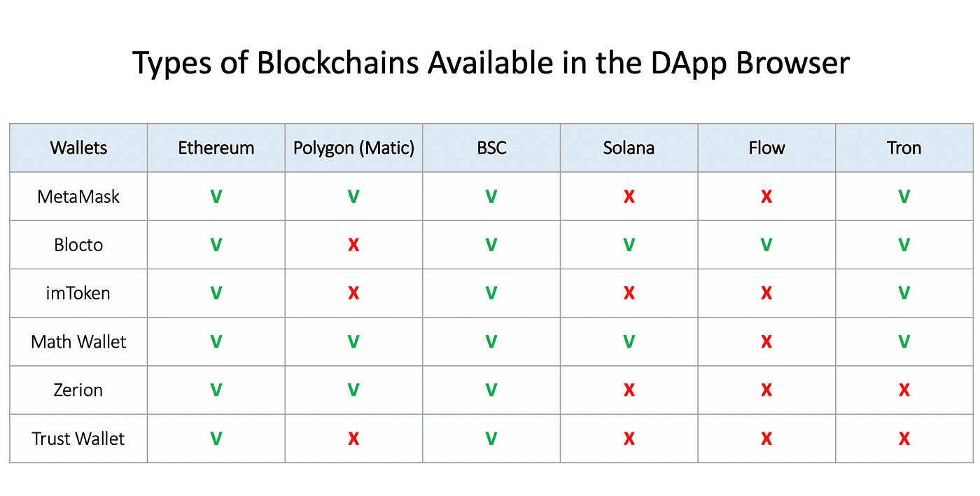Click the green check for MetaMask Tron
The width and height of the screenshot is (980, 496).
(904, 197)
